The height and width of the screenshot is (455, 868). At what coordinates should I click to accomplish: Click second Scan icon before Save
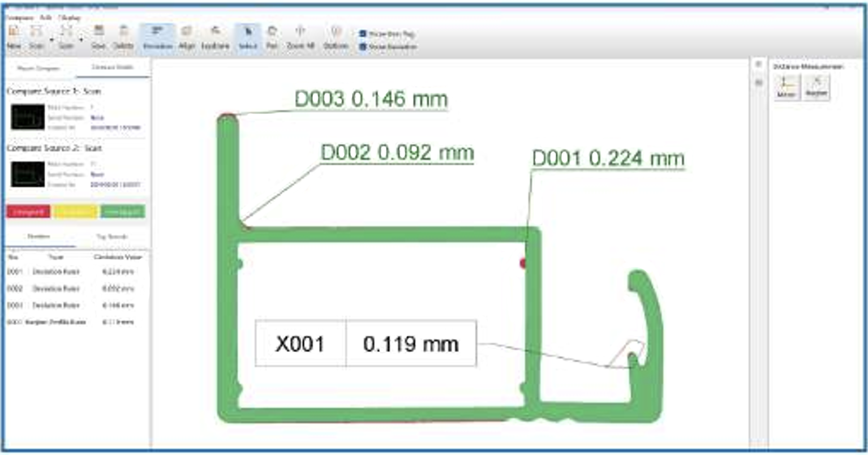tap(66, 37)
